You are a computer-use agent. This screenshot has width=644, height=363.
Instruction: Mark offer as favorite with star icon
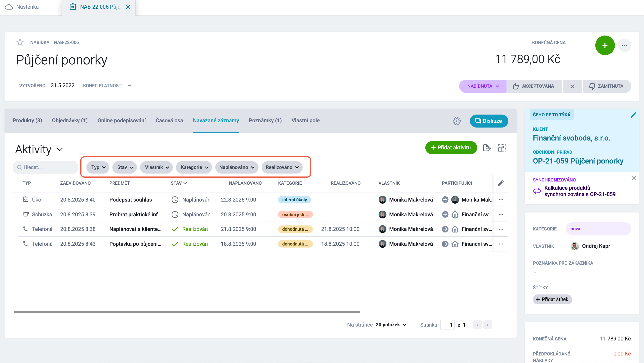tap(20, 42)
